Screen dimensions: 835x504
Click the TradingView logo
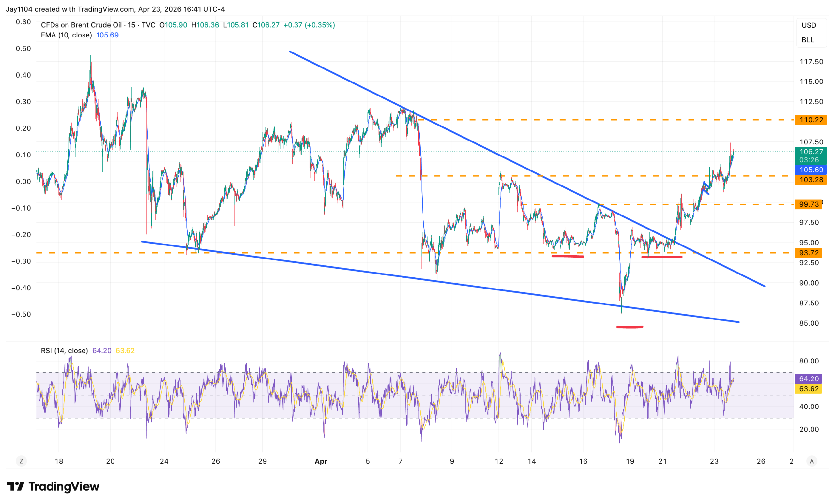[53, 487]
